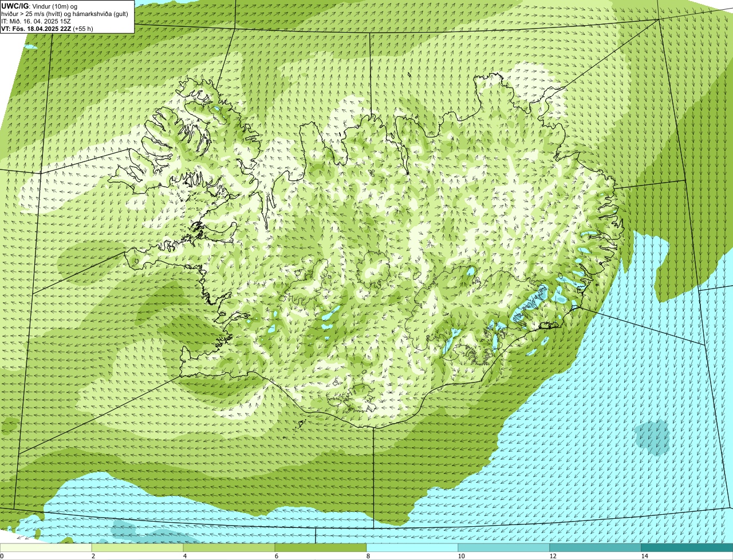Click the "12" label on the scale
Screen dimensions: 733x560
(553, 556)
